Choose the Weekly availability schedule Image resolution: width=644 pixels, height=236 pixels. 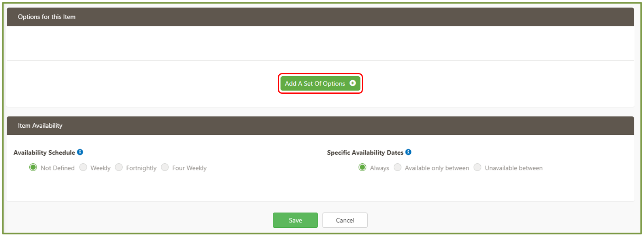[x=83, y=168]
